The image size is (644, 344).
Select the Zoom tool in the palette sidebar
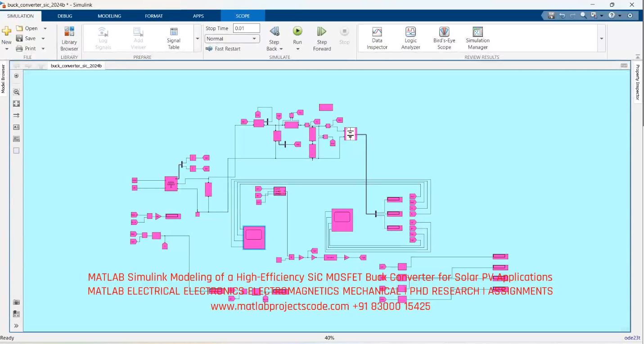point(16,92)
